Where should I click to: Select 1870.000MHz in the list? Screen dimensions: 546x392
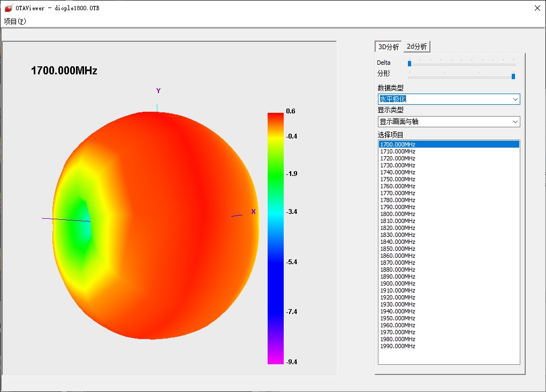[x=449, y=263]
